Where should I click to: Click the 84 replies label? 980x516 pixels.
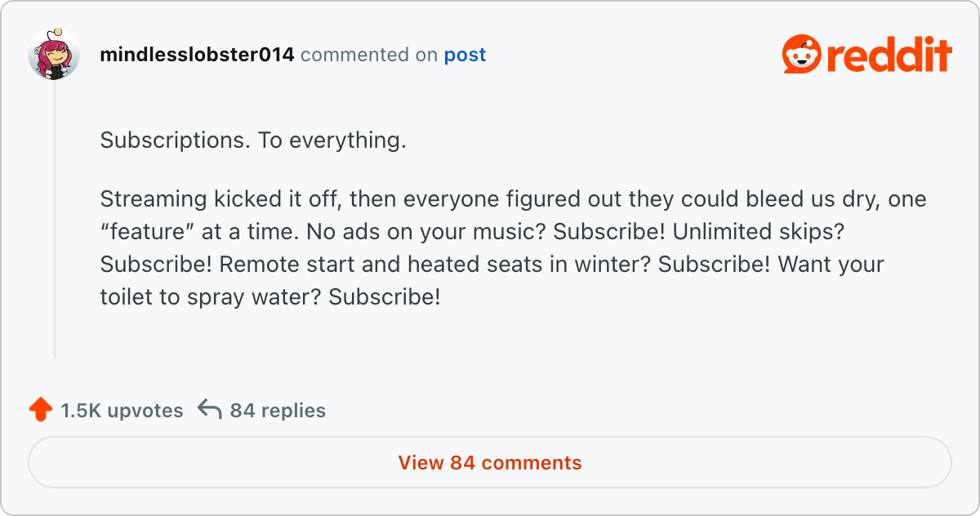click(x=278, y=411)
